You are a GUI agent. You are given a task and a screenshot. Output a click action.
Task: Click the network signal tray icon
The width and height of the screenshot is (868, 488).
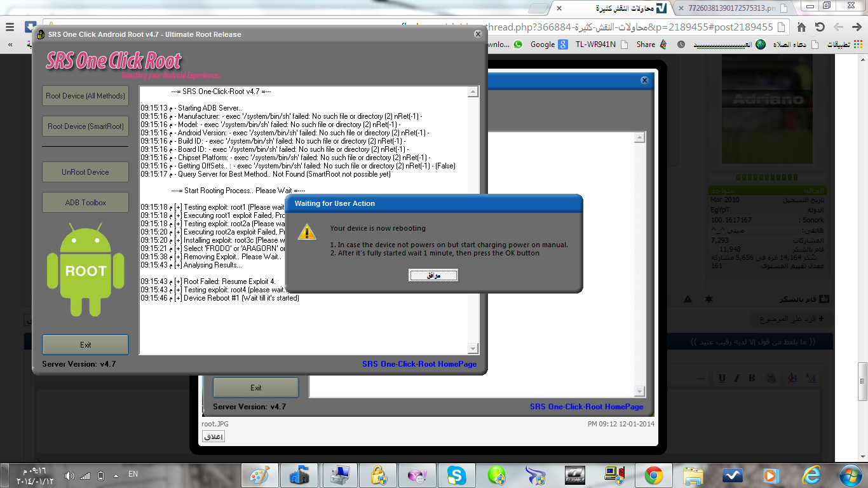(x=86, y=475)
